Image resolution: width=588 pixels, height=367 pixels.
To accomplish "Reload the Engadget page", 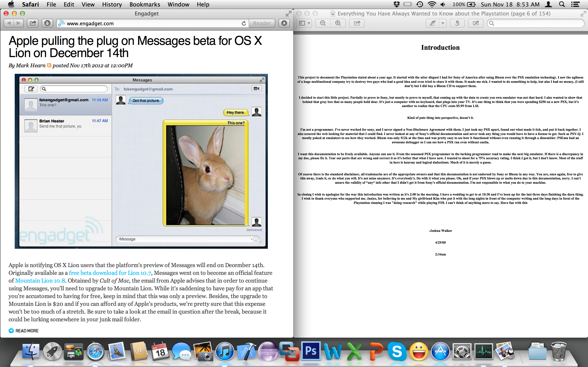I will click(244, 23).
